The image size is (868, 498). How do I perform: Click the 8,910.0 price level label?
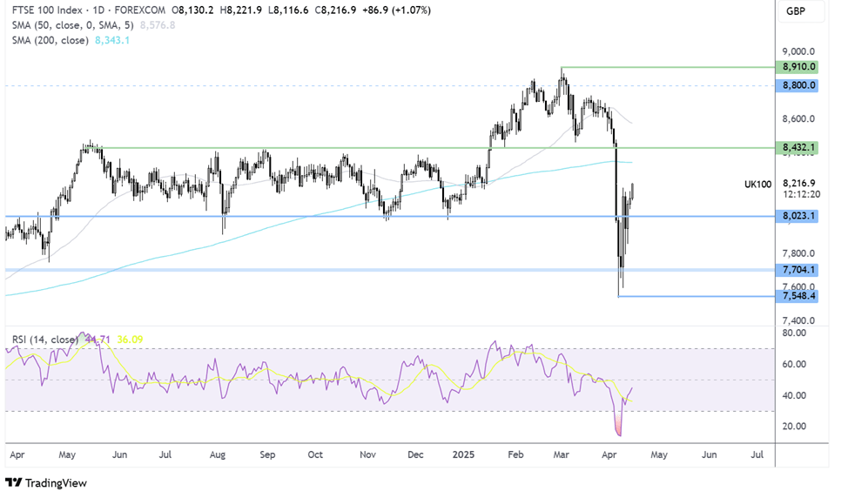pyautogui.click(x=797, y=67)
